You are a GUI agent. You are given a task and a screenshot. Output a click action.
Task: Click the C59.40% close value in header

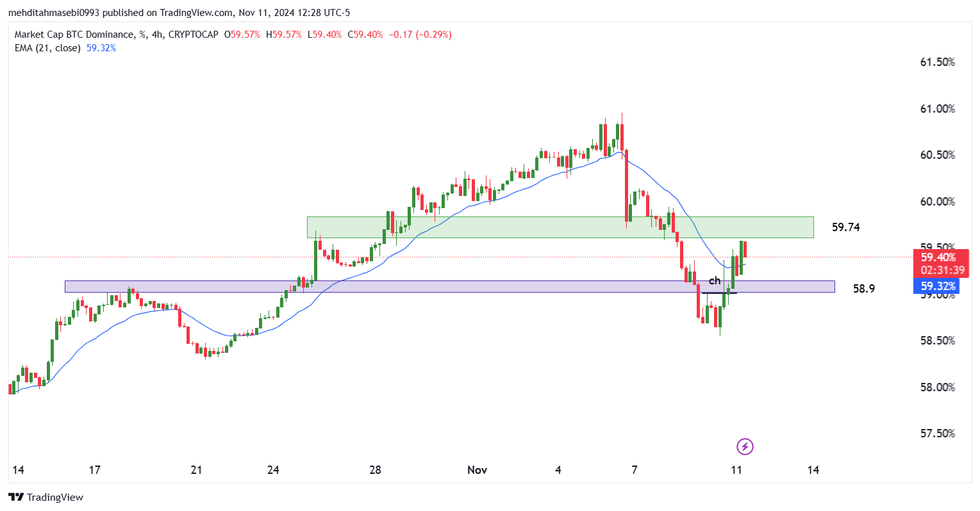[x=365, y=35]
